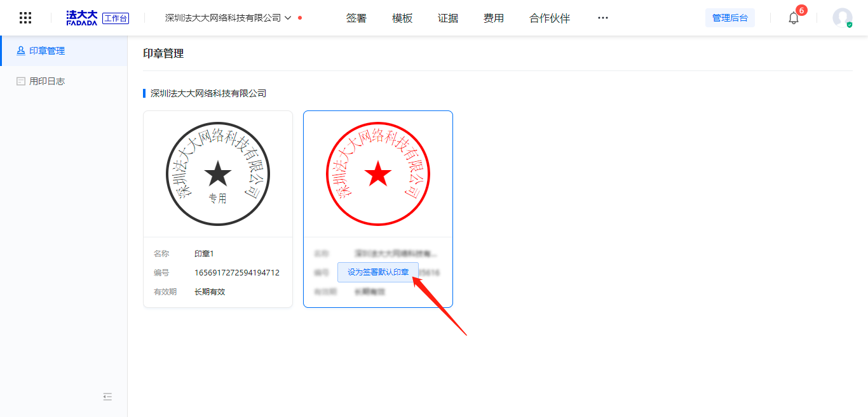Select 用印日志 in the sidebar
The height and width of the screenshot is (417, 868).
[64, 81]
